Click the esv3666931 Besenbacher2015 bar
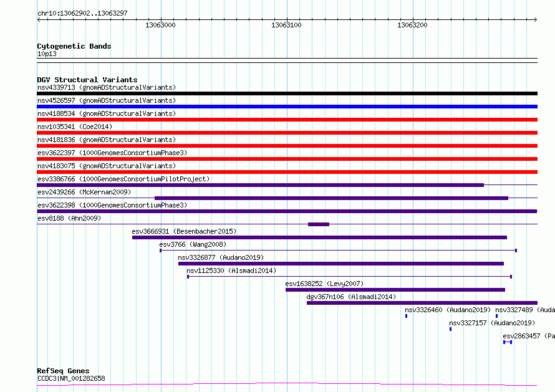This screenshot has width=555, height=392. click(320, 237)
